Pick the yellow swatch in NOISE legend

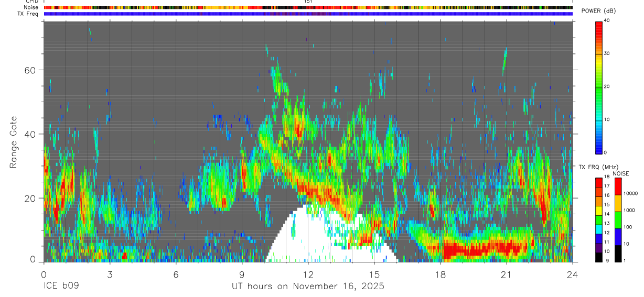click(x=618, y=203)
